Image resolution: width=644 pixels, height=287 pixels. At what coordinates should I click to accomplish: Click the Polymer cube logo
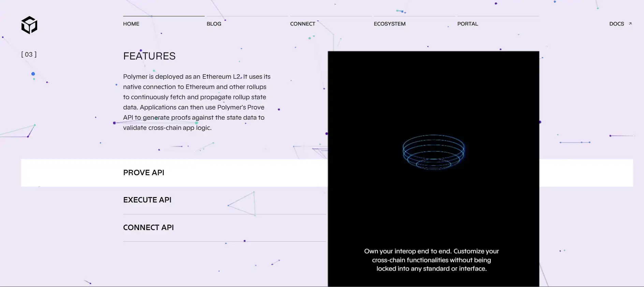pos(29,25)
